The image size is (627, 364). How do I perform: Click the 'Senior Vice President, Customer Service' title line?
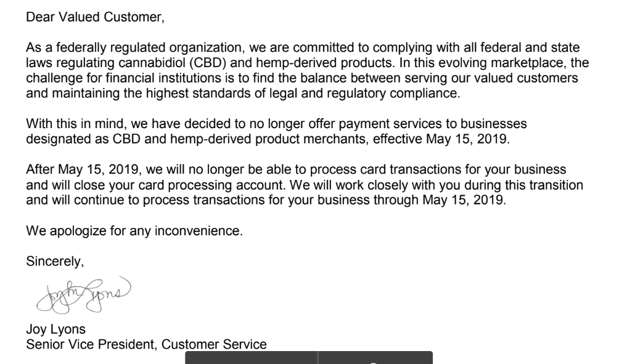(146, 344)
